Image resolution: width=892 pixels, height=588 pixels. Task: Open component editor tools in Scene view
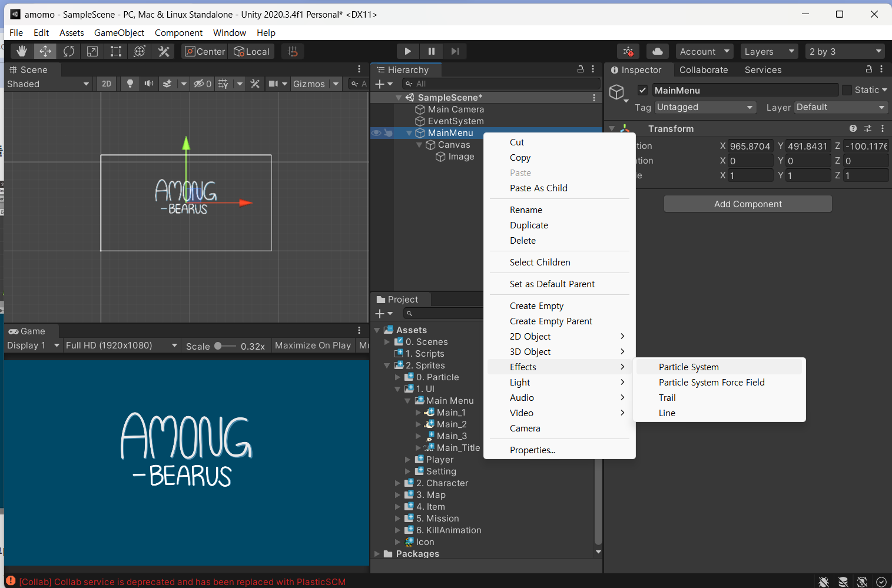(255, 84)
